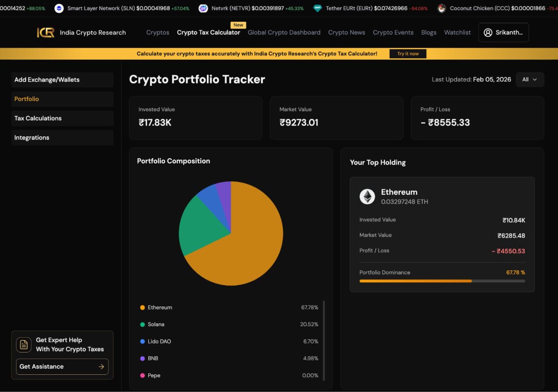Click the Smart Layer Network ticker icon
The height and width of the screenshot is (392, 558).
59,8
